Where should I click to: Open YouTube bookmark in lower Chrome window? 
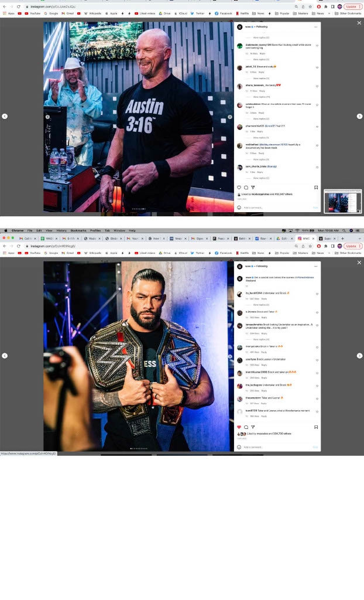click(33, 253)
